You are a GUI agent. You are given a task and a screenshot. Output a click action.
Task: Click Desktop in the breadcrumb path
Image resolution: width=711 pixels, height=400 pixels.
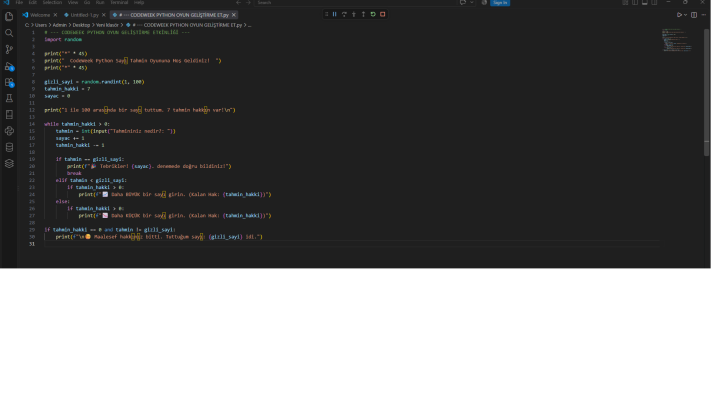tap(81, 25)
